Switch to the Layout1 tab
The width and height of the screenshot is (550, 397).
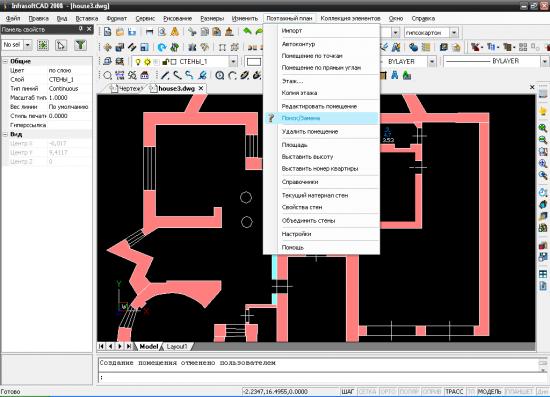176,346
